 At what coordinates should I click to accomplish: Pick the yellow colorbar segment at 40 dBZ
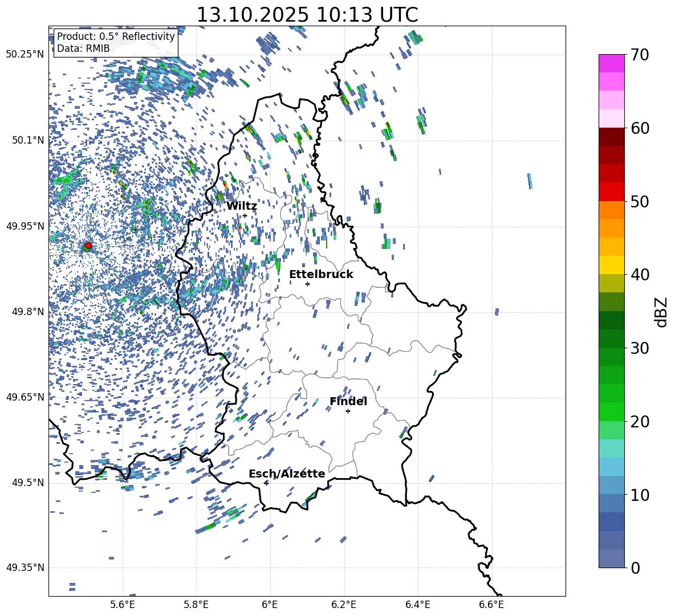(x=612, y=265)
